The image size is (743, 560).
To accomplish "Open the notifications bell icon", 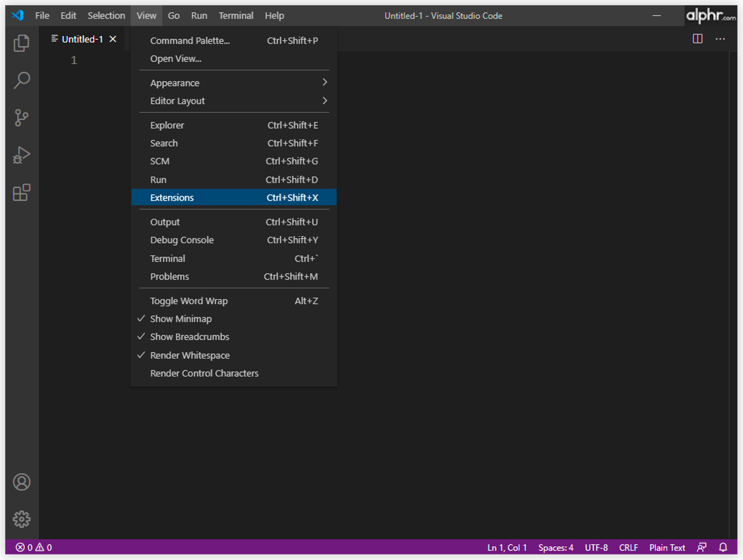I will coord(723,547).
